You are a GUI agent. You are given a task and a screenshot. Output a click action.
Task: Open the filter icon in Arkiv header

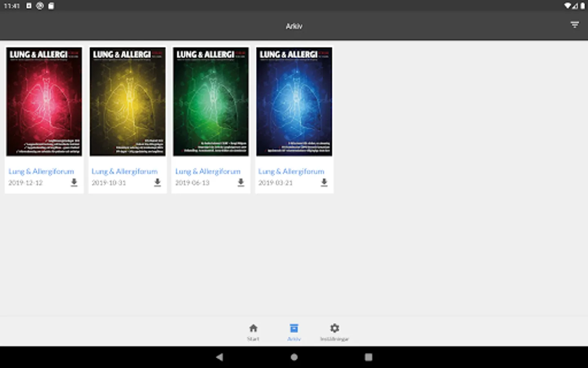(575, 25)
